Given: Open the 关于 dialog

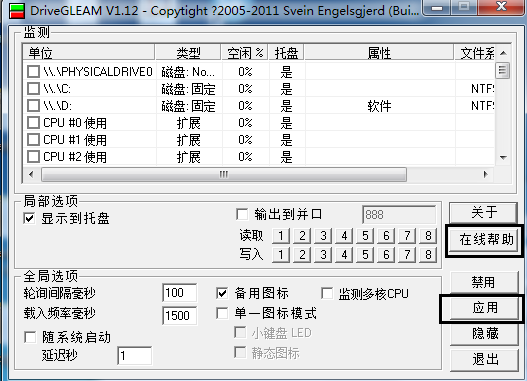Looking at the screenshot, I should point(483,212).
